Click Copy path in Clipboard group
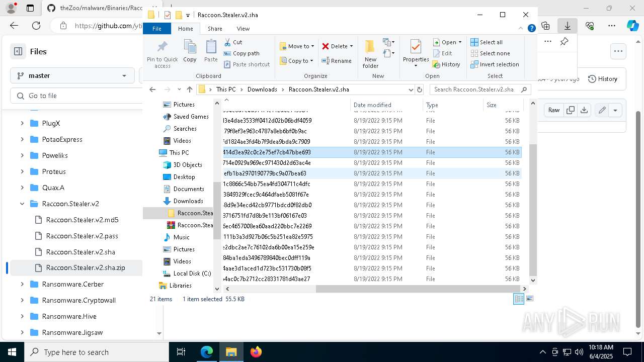 pos(242,53)
